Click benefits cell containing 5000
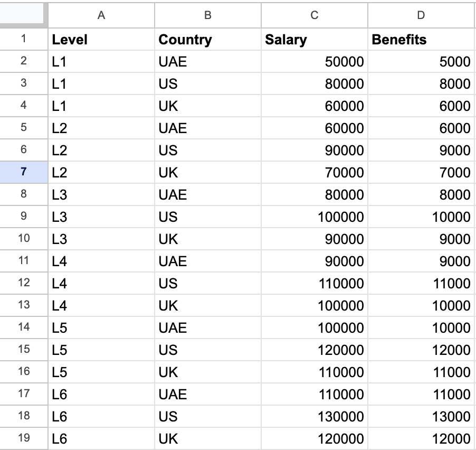 click(421, 62)
